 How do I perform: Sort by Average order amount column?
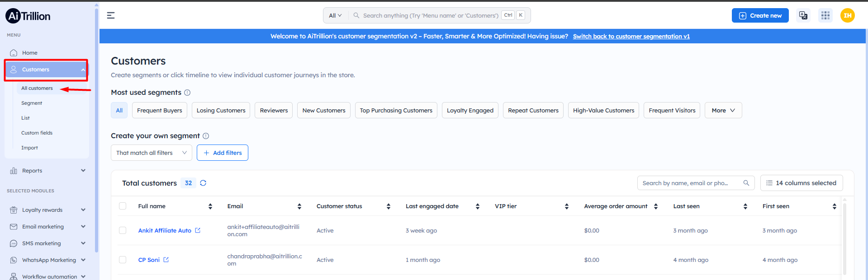(x=656, y=206)
